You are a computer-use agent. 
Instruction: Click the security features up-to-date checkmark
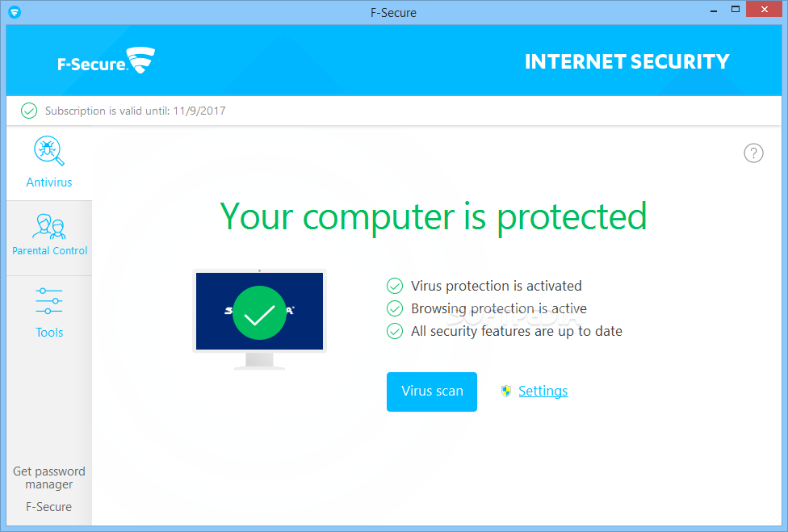click(x=395, y=331)
